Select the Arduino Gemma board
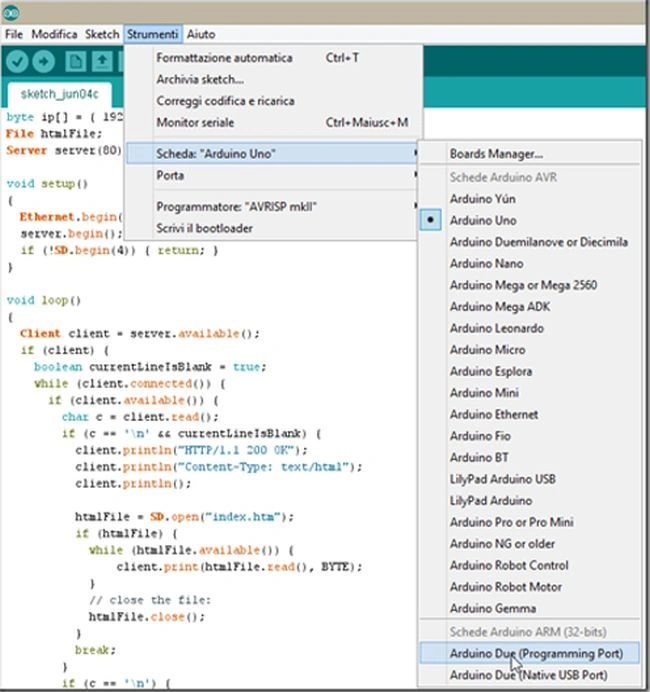 click(530, 609)
